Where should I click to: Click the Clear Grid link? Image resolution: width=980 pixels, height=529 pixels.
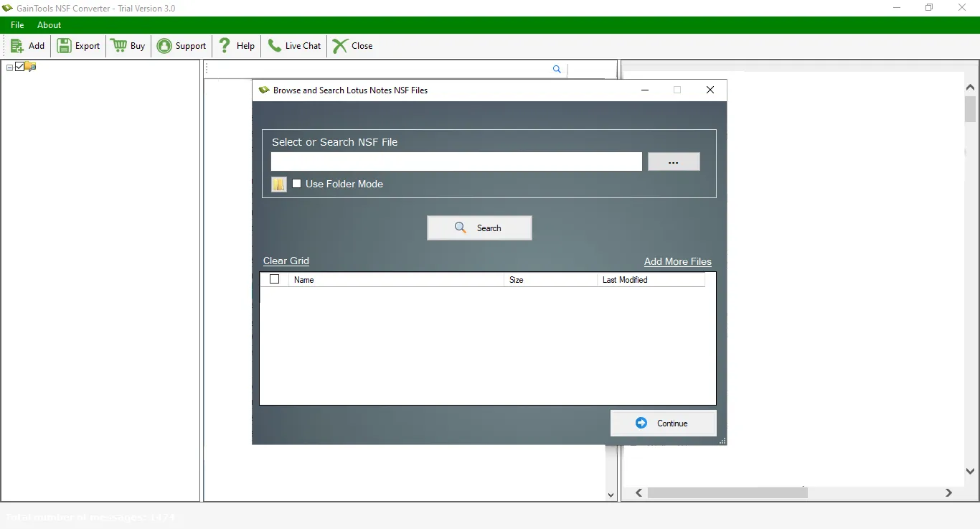286,261
